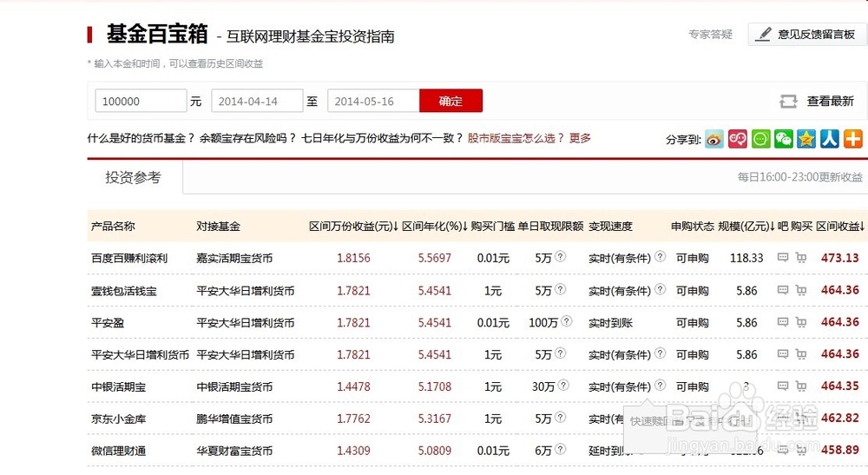This screenshot has height=475, width=868.
Task: Open 七日年化与万份收益为何不一致？ link
Action: 383,138
